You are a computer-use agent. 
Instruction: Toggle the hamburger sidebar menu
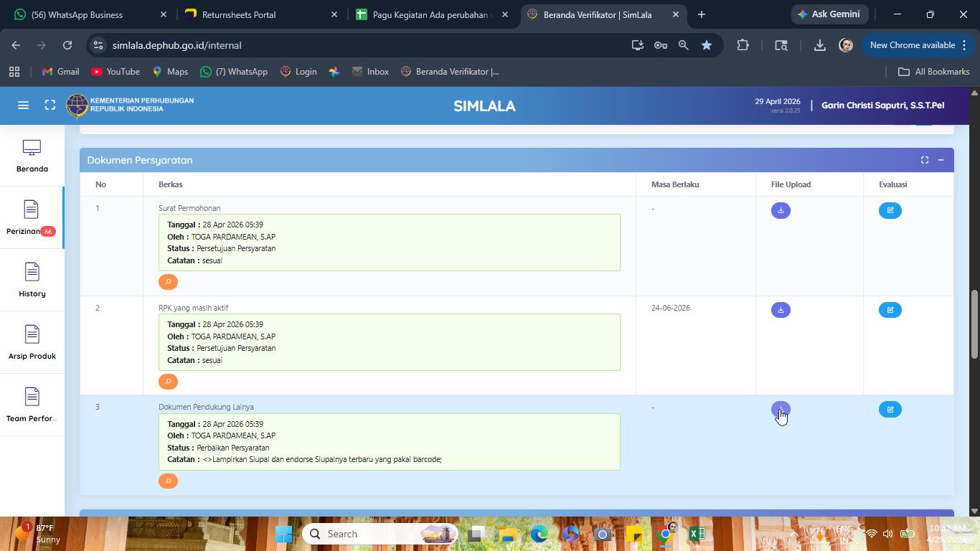pos(23,105)
